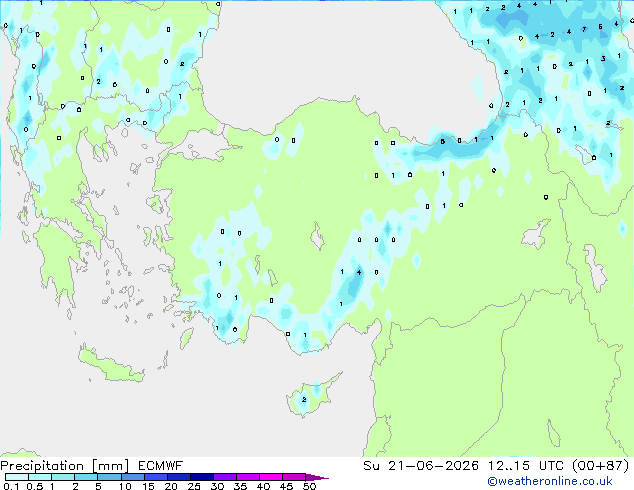
Task: Choose the 40 mm magenta legend swatch
Action: click(271, 477)
